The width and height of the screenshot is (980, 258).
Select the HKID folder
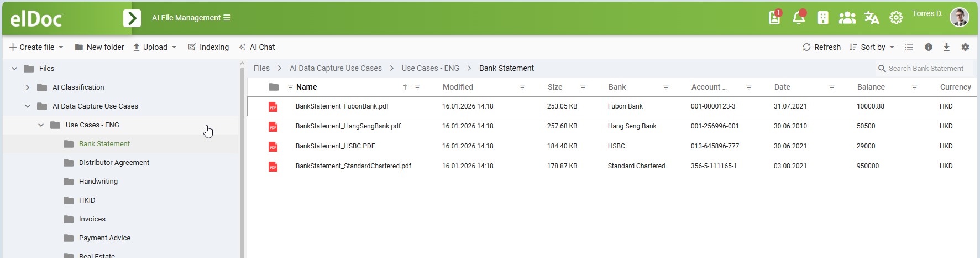pyautogui.click(x=87, y=200)
